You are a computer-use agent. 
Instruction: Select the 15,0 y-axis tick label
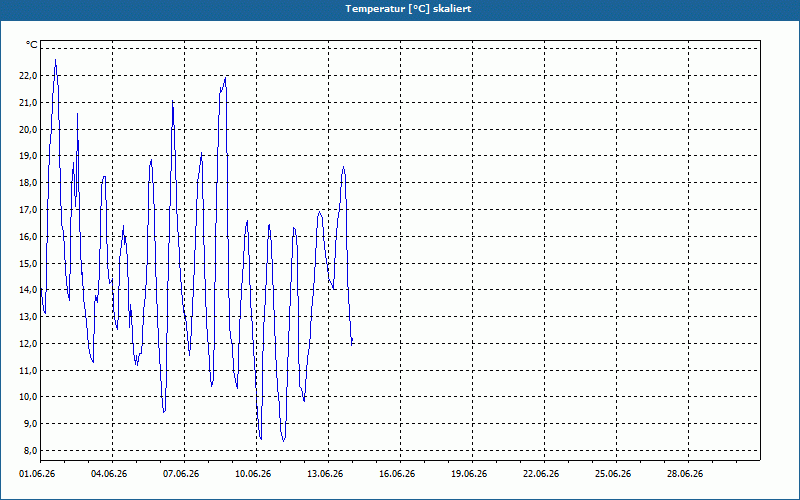click(28, 263)
